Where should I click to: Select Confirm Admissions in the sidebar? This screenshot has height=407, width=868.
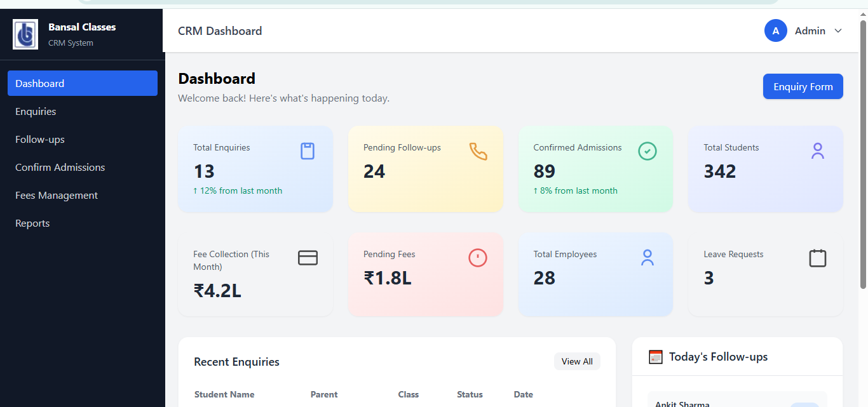point(60,168)
